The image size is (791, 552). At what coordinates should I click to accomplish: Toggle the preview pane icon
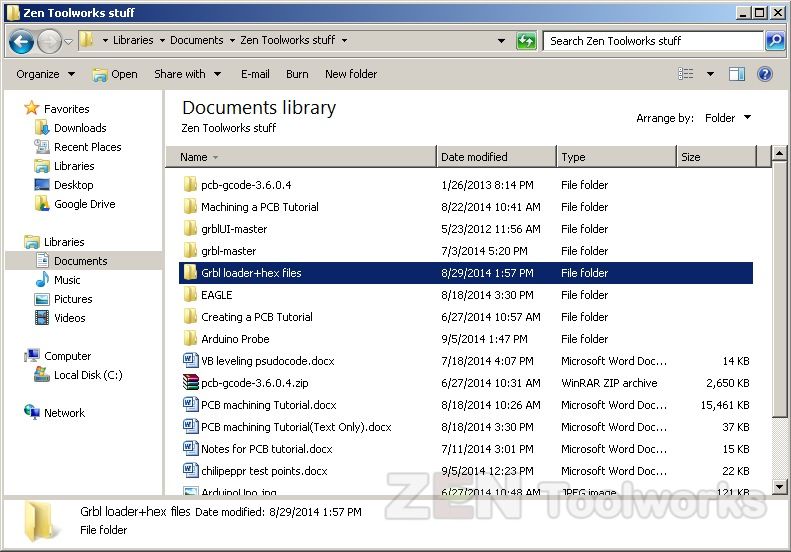point(737,74)
